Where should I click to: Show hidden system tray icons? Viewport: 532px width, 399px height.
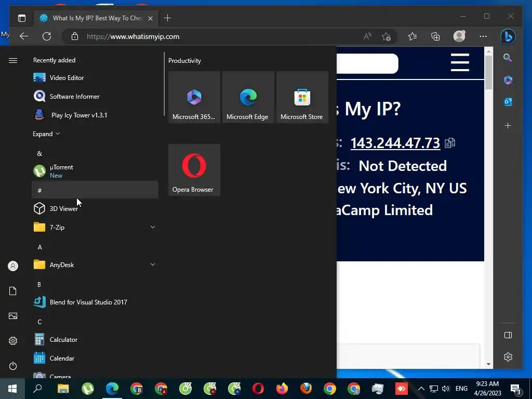pyautogui.click(x=421, y=389)
